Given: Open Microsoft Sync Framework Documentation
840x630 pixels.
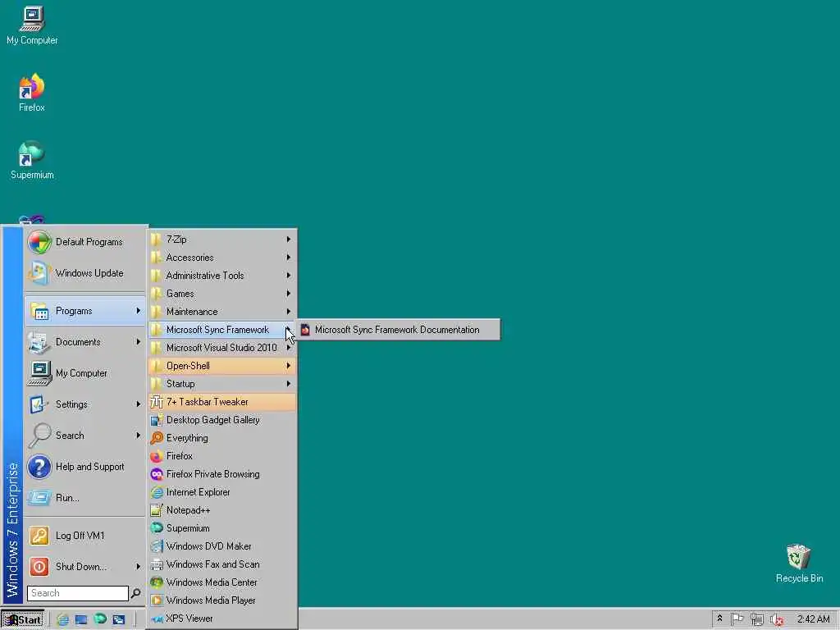Looking at the screenshot, I should 398,330.
